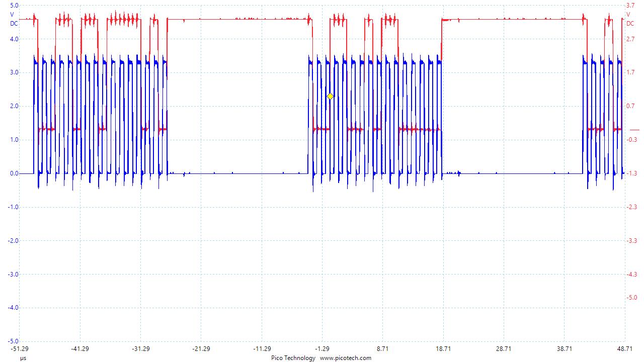Click the red axis value "0.7"
The width and height of the screenshot is (644, 362).
point(630,107)
